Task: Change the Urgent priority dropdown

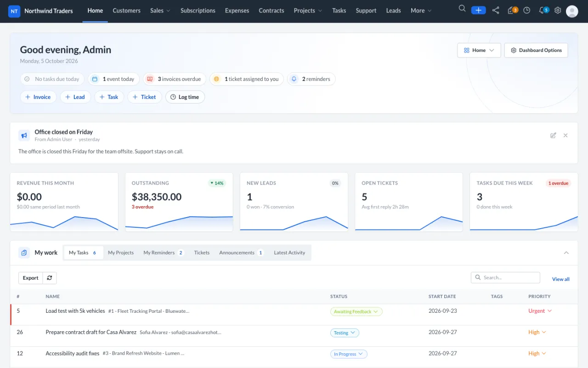Action: (x=540, y=311)
